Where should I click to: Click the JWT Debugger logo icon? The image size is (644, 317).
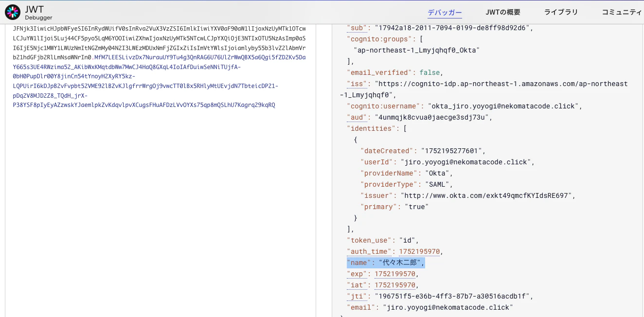[x=13, y=12]
